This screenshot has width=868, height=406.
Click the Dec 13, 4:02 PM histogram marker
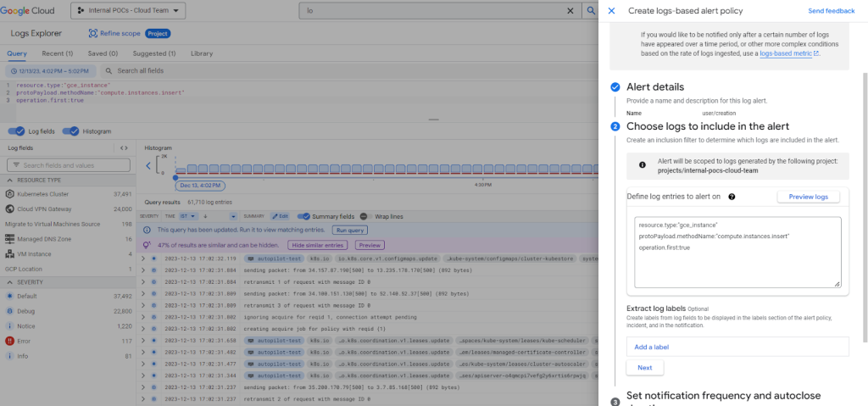pyautogui.click(x=201, y=185)
